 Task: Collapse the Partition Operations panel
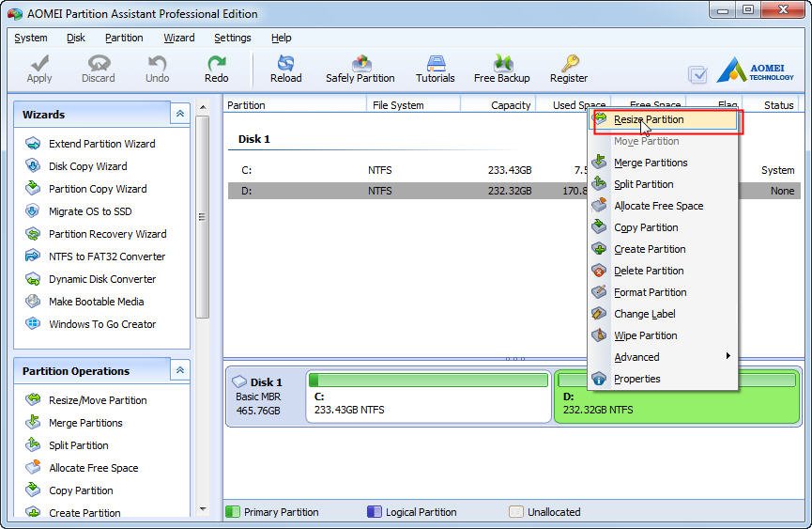(x=180, y=370)
